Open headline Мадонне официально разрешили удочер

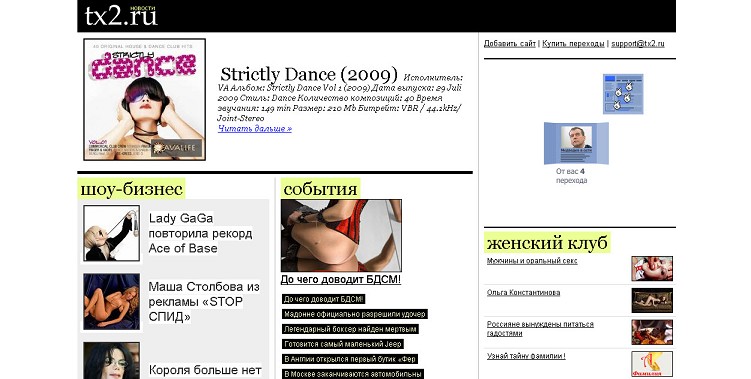point(354,314)
